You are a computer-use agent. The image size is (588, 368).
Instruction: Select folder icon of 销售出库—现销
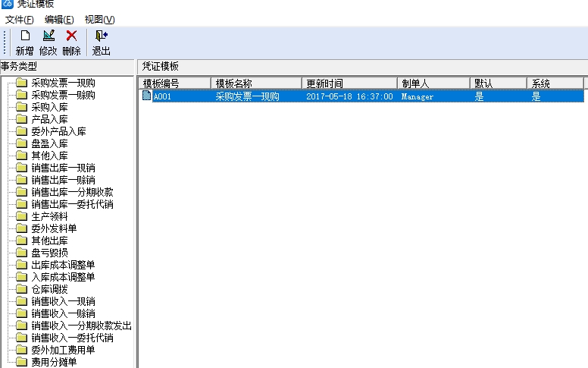click(22, 168)
